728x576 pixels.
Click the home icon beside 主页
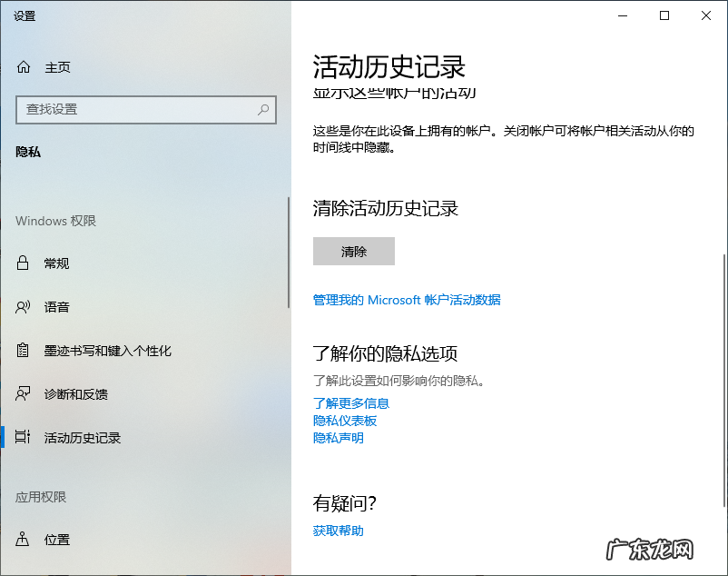(25, 66)
